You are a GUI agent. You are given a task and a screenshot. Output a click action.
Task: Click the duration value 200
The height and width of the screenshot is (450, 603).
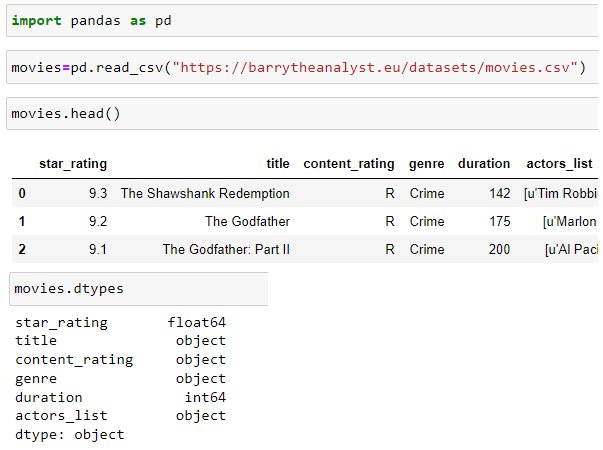[x=499, y=249]
